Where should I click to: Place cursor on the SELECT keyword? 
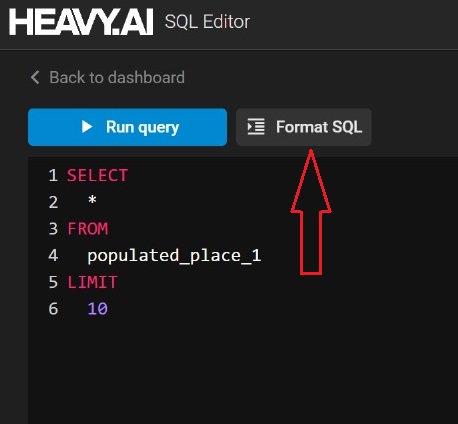coord(97,175)
